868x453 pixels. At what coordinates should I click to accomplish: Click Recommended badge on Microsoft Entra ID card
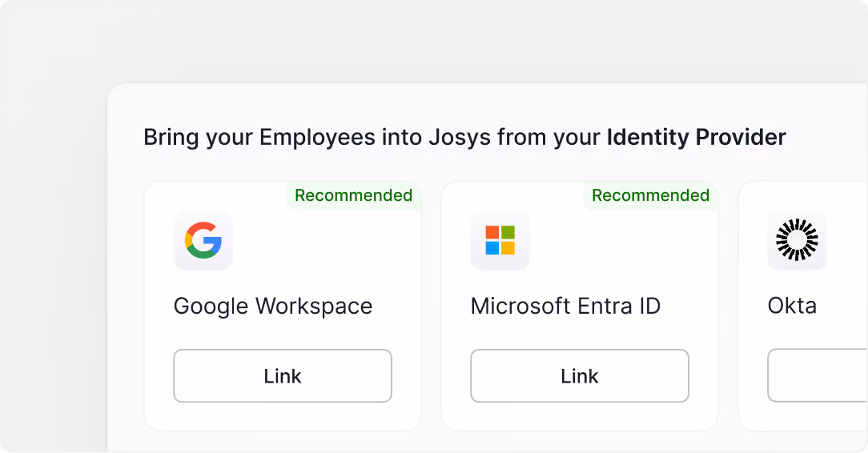pos(650,195)
